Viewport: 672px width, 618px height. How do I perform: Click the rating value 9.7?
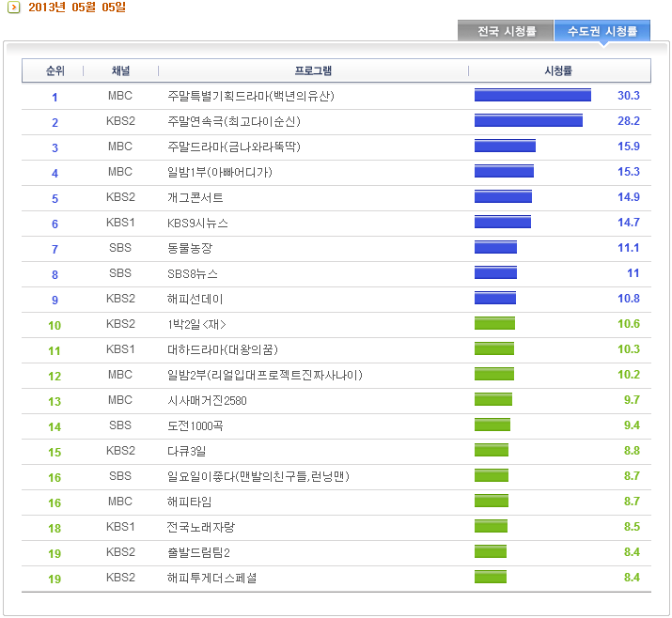(x=632, y=399)
